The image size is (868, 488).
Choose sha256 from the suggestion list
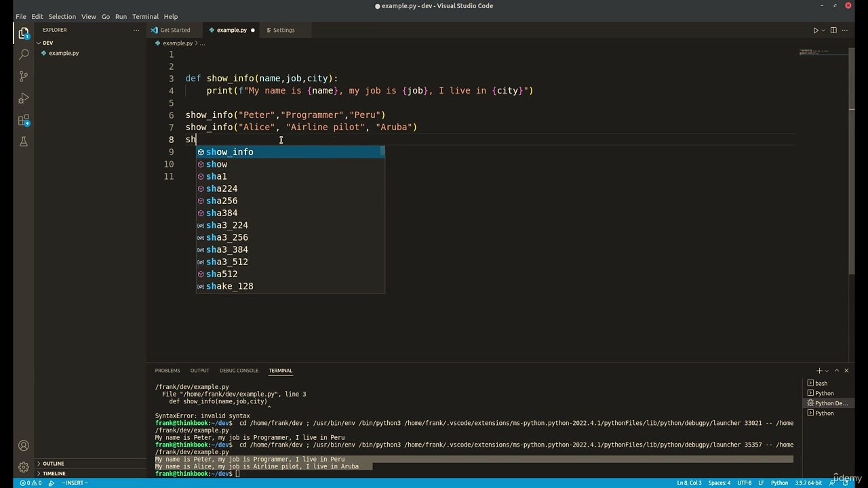click(x=290, y=201)
